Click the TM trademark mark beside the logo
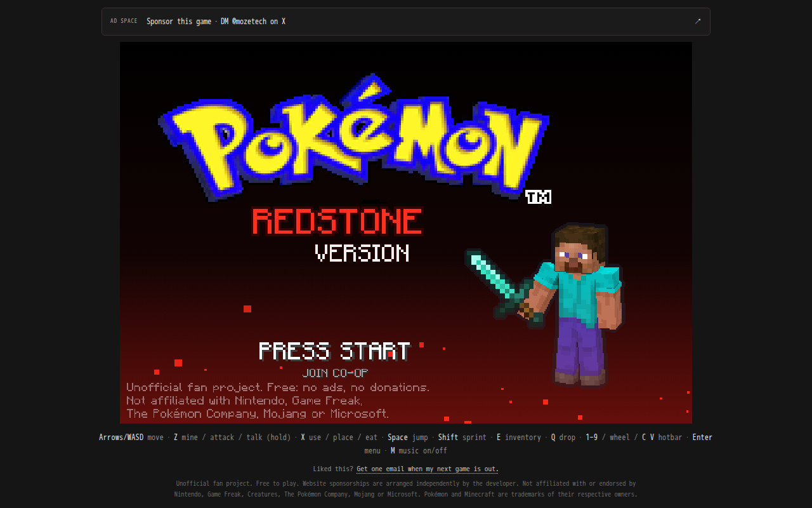 [x=539, y=197]
